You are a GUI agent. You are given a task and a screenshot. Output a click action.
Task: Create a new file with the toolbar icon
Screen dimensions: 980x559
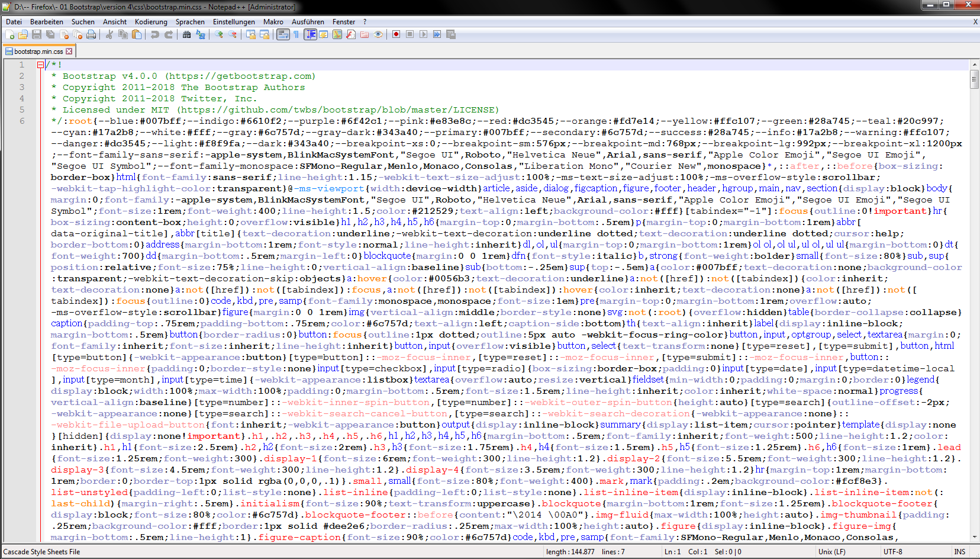[x=9, y=35]
